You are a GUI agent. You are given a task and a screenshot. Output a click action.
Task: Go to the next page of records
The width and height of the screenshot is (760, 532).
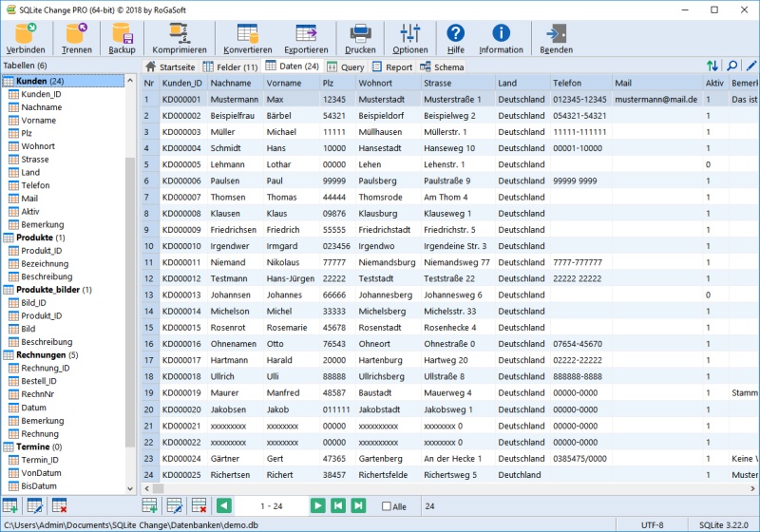point(317,505)
